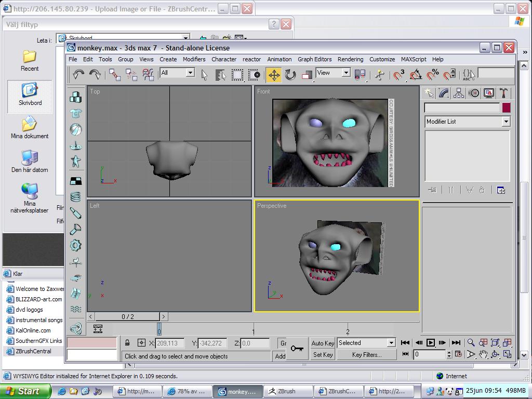Select the Pan (hand) viewport tool
This screenshot has width=532, height=399.
pyautogui.click(x=483, y=354)
